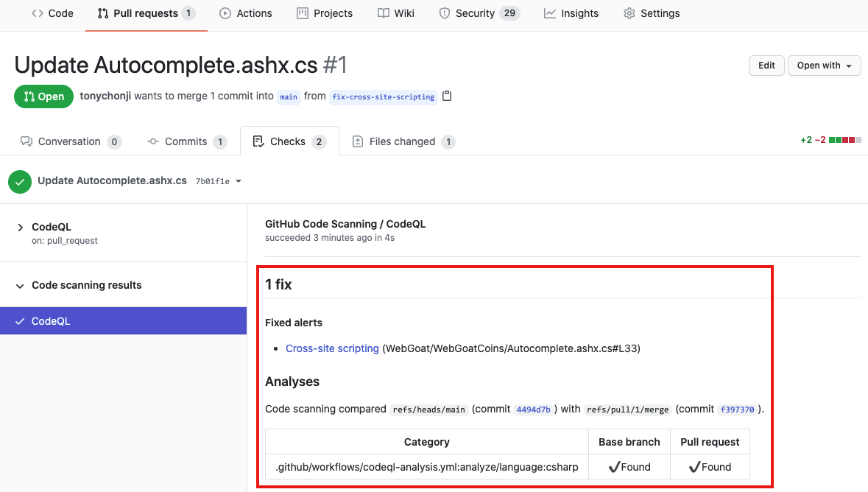
Task: Open the Code tab
Action: (52, 13)
